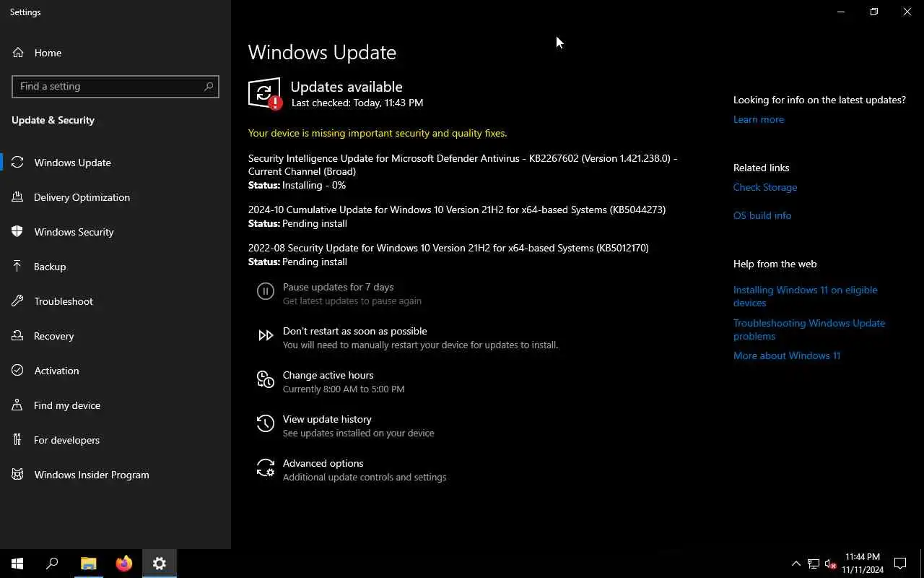Click the Backup upload arrow icon

tap(18, 267)
